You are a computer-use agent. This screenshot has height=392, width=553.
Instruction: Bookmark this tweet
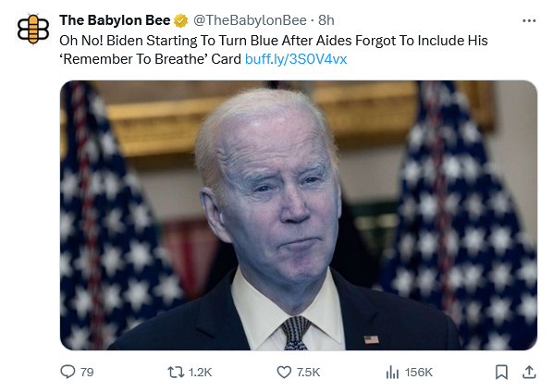coord(501,373)
